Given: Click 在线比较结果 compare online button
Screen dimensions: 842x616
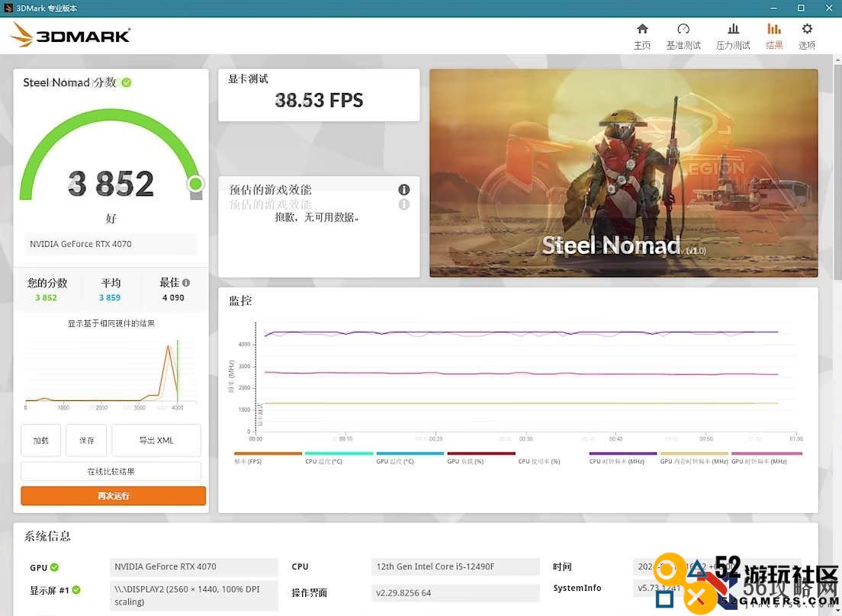Looking at the screenshot, I should [x=111, y=471].
